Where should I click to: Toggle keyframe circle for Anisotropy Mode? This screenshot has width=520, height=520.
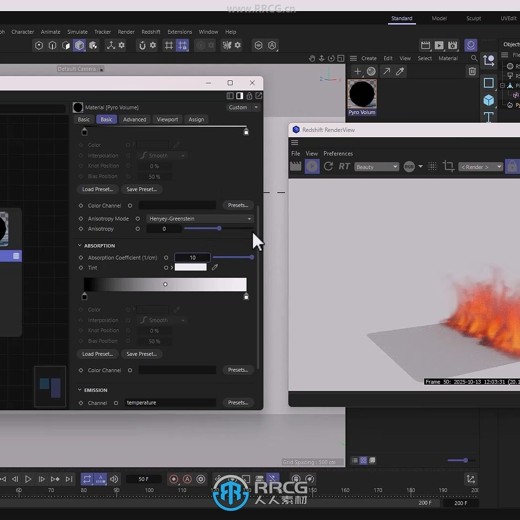pyautogui.click(x=137, y=219)
